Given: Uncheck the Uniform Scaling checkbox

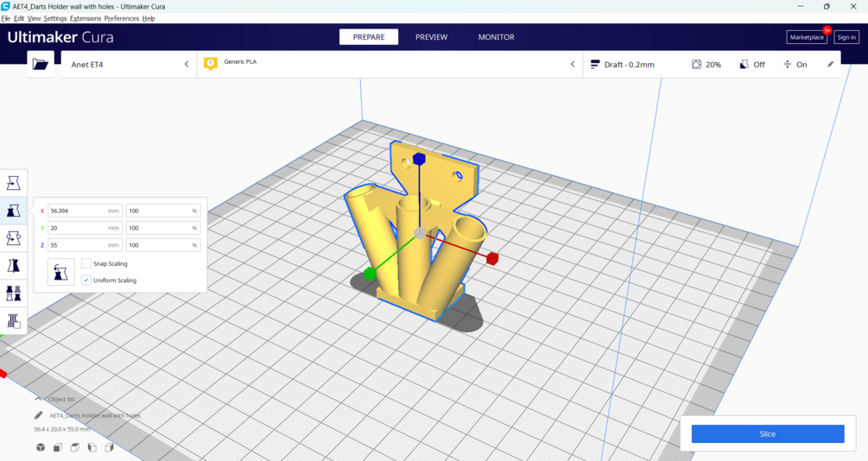Looking at the screenshot, I should (86, 280).
